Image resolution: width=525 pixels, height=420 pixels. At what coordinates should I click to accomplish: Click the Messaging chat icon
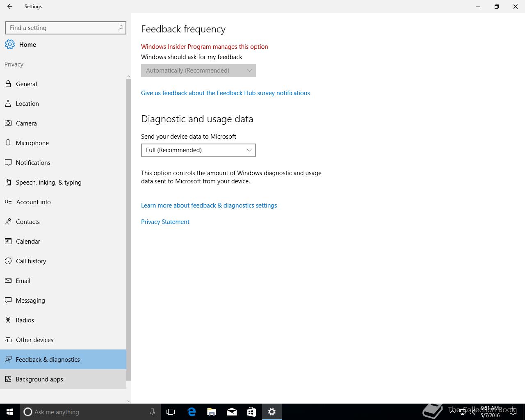[8, 300]
